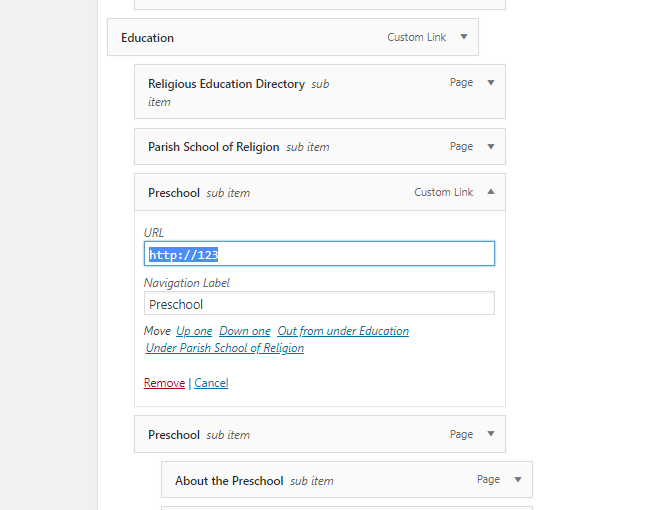This screenshot has height=510, width=651.
Task: Select the Preschool Page item title
Action: pyautogui.click(x=174, y=435)
